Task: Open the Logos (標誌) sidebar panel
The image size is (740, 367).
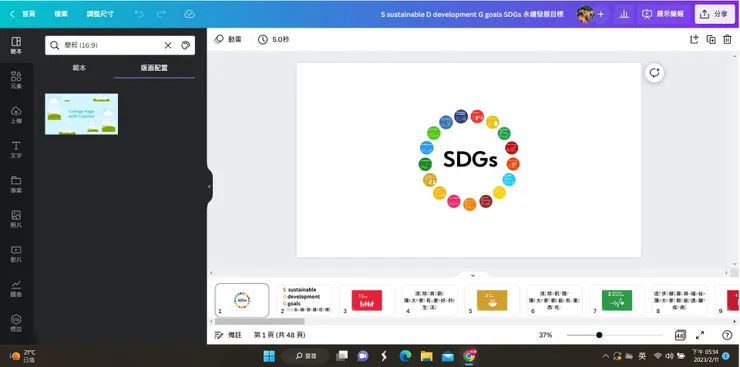Action: click(x=16, y=323)
